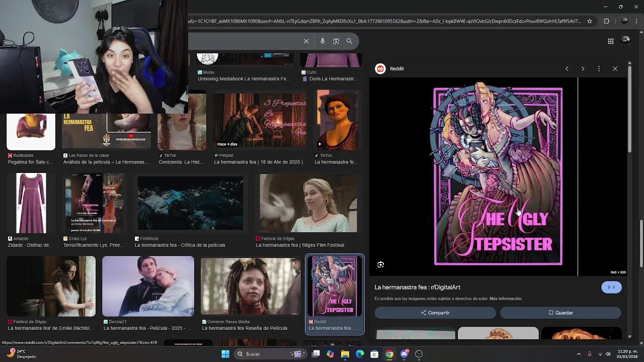The image size is (644, 362).
Task: Click the Chrome address bar URL
Action: tap(385, 21)
